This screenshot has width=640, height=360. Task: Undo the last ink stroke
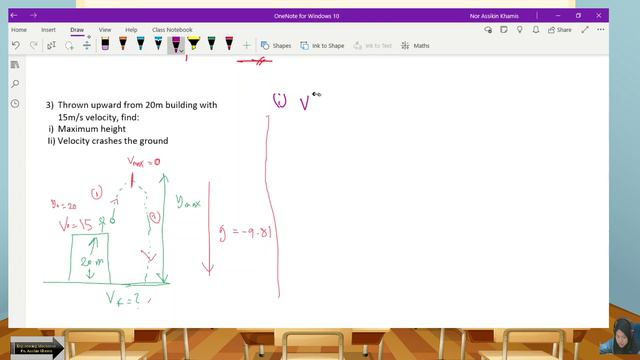16,45
